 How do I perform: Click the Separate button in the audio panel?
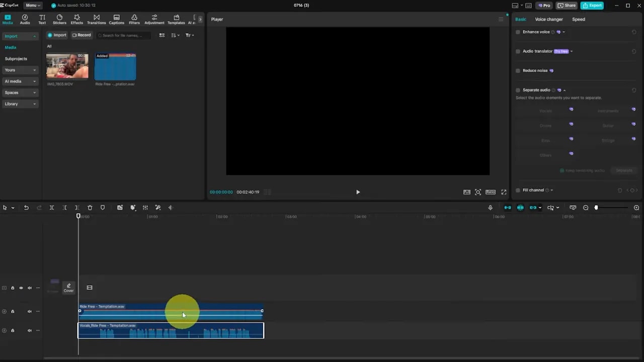[x=624, y=170]
